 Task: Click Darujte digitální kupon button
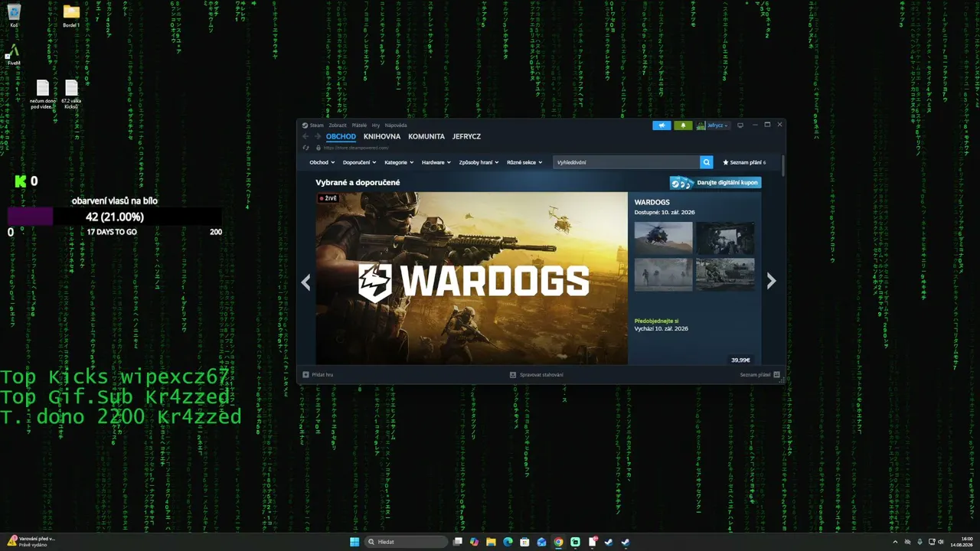pos(716,183)
